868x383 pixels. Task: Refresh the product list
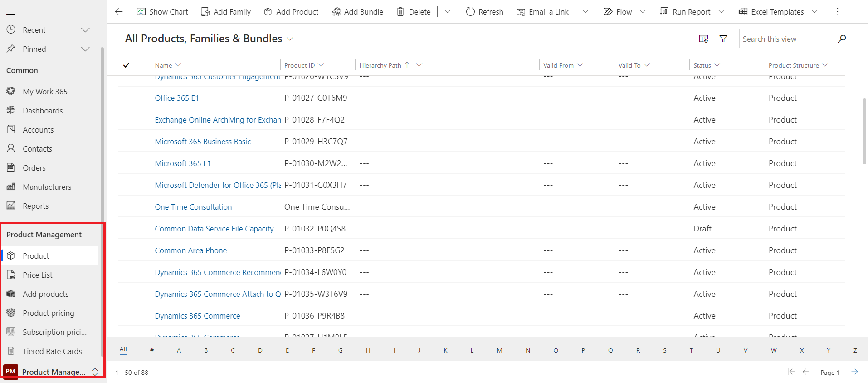coord(484,12)
